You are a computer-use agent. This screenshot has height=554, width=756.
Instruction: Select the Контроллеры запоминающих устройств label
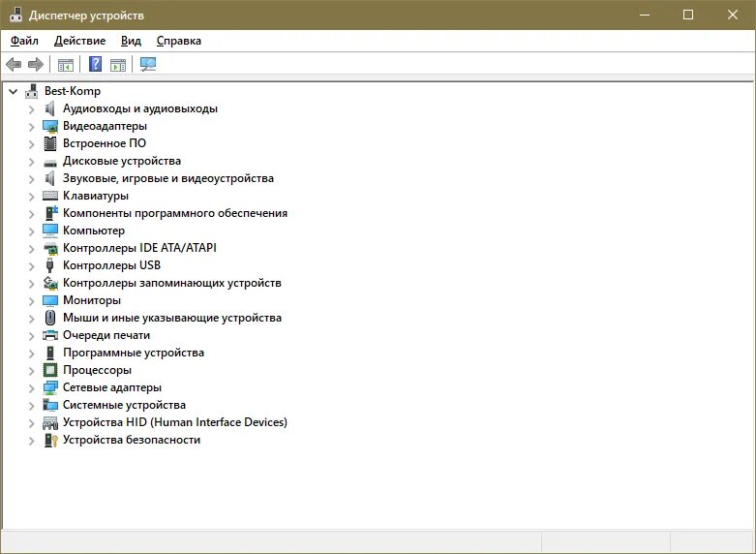172,283
